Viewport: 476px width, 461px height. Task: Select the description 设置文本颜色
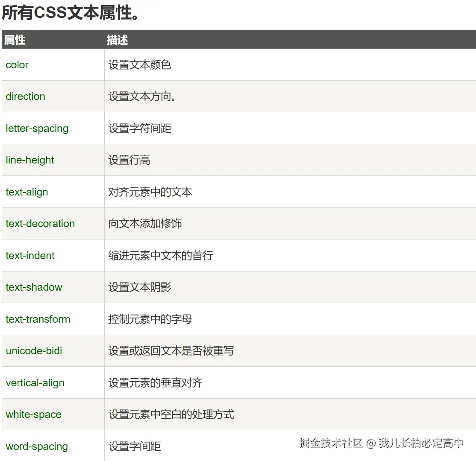(x=140, y=65)
